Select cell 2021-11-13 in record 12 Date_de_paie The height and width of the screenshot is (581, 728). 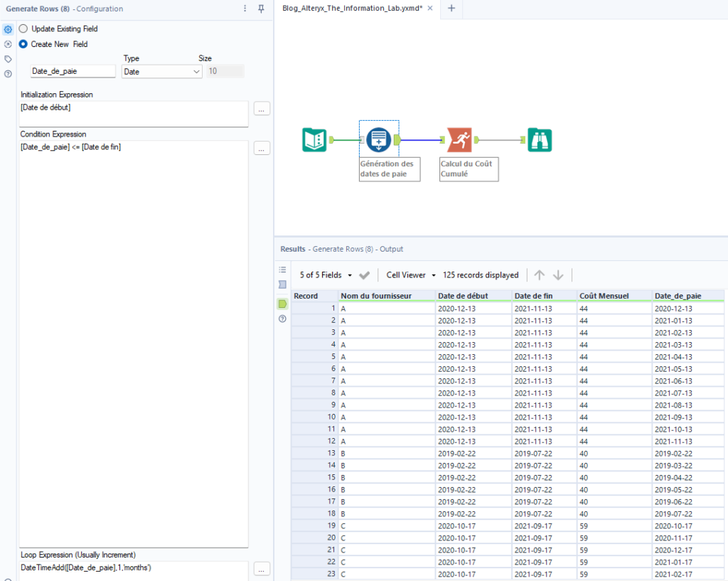point(688,441)
